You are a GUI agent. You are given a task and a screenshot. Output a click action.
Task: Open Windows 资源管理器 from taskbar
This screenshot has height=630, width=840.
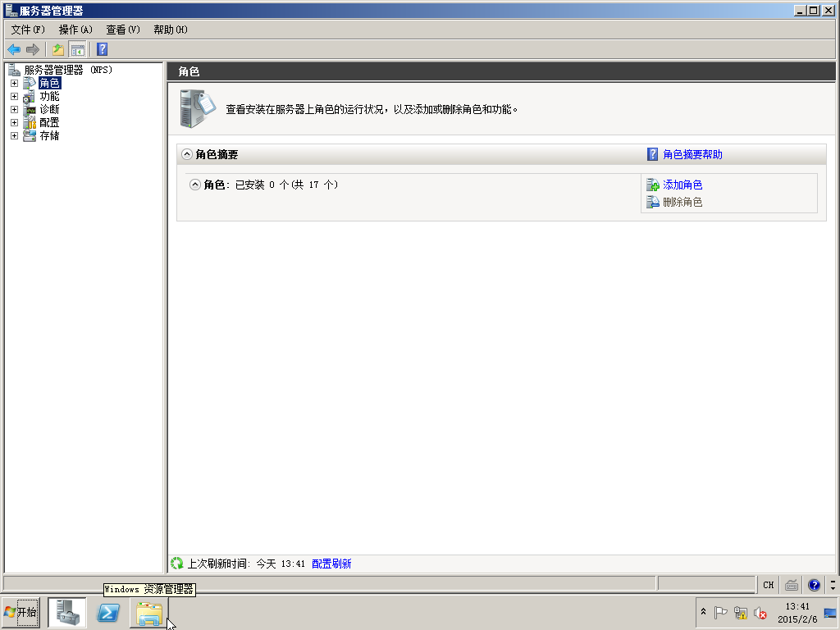coord(149,614)
